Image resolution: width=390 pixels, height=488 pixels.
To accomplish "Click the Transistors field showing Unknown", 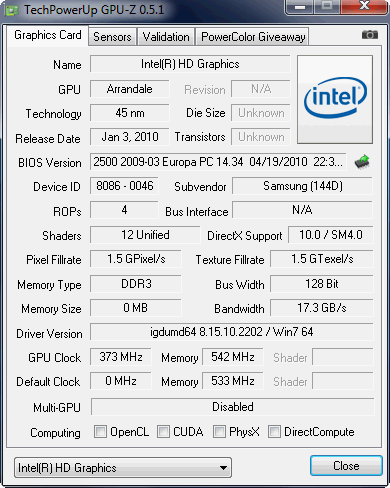I will coord(261,137).
